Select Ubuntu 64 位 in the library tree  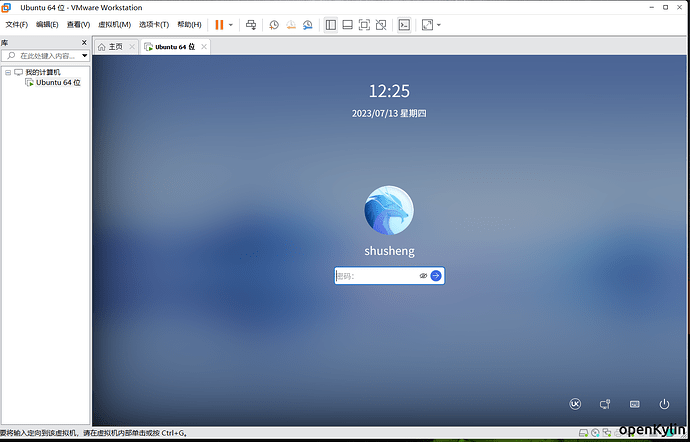58,83
